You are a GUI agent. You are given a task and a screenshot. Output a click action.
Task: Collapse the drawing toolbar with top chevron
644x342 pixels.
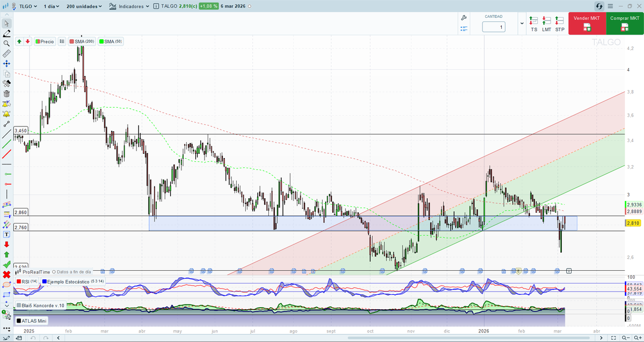click(x=6, y=15)
